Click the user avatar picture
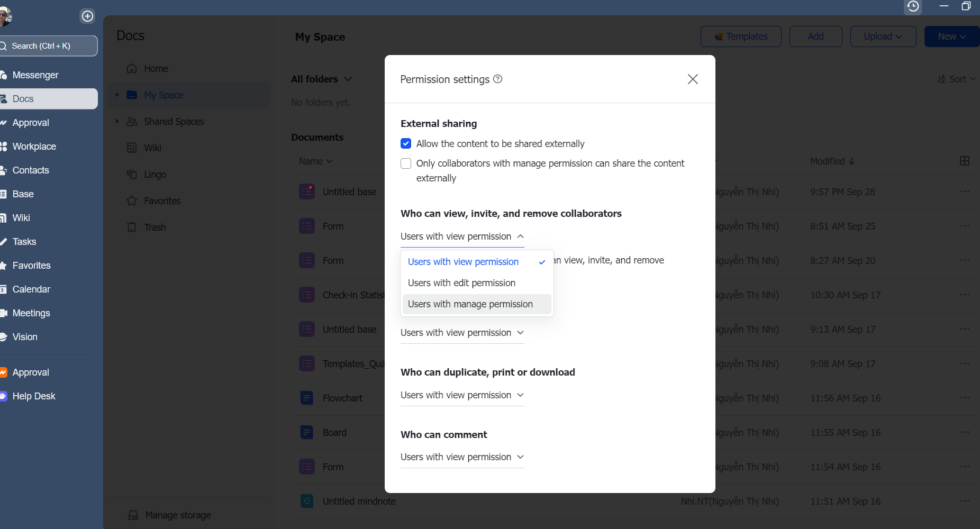This screenshot has width=980, height=529. click(x=4, y=16)
